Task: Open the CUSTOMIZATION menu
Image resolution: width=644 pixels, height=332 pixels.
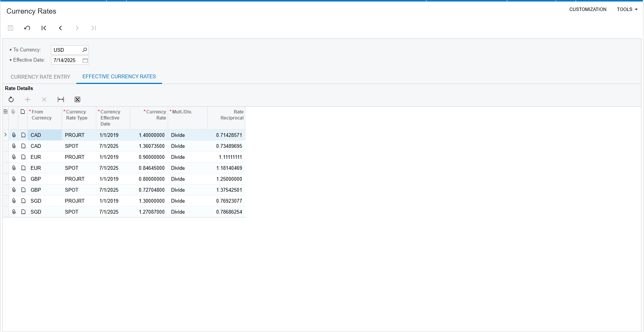Action: (x=588, y=9)
